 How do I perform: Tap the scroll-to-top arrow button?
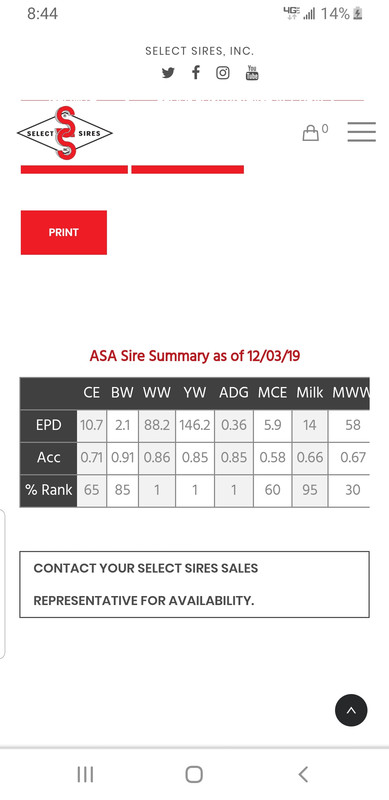coord(351,710)
